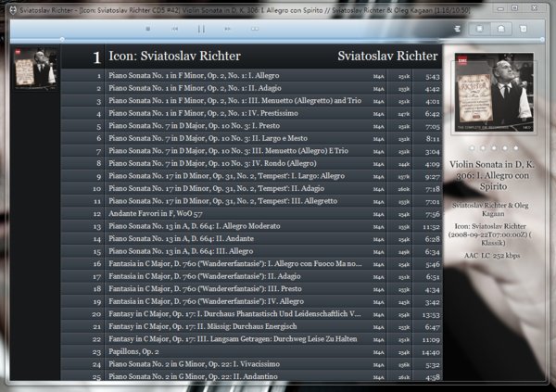Select track 'Papillons, Op. 2'
This screenshot has width=556, height=392.
[251, 351]
